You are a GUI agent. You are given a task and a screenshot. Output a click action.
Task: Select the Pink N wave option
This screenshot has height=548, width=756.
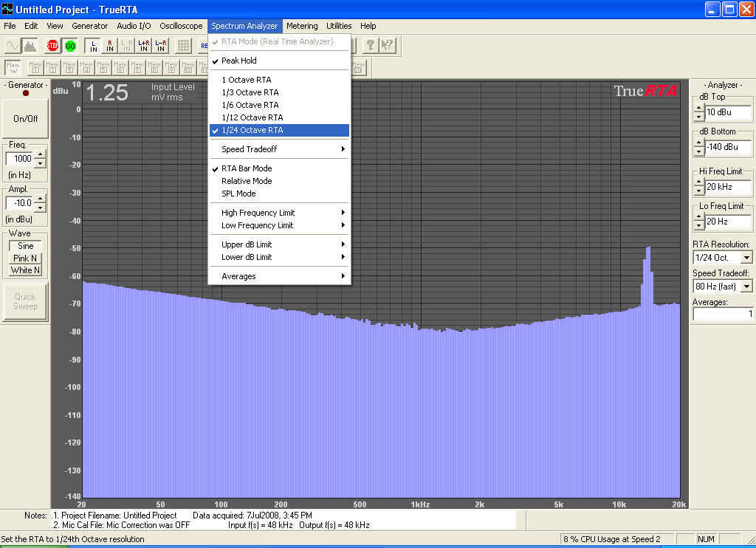pyautogui.click(x=26, y=258)
